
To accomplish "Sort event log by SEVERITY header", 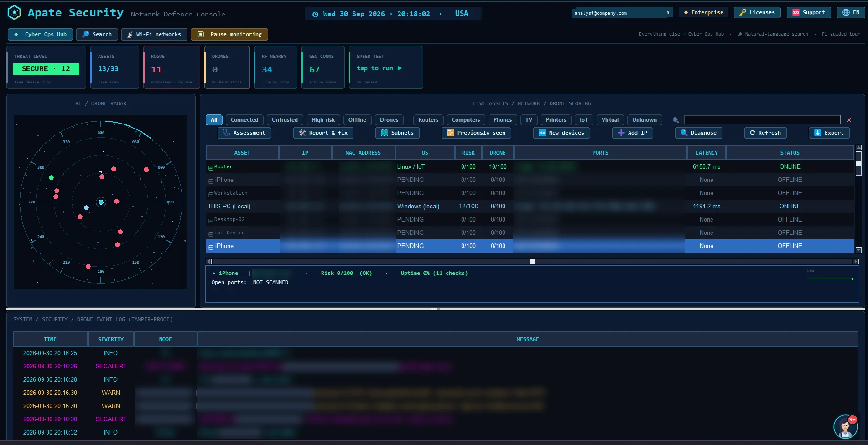I will click(x=111, y=339).
